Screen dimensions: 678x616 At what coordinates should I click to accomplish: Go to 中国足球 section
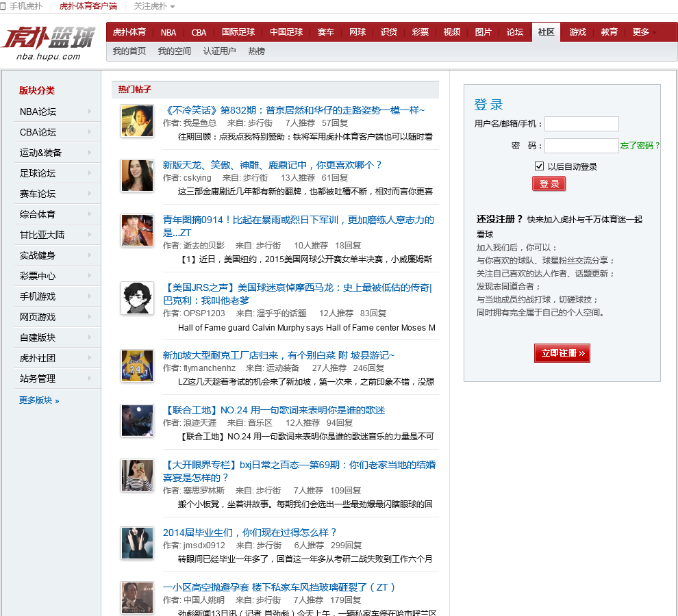click(286, 32)
